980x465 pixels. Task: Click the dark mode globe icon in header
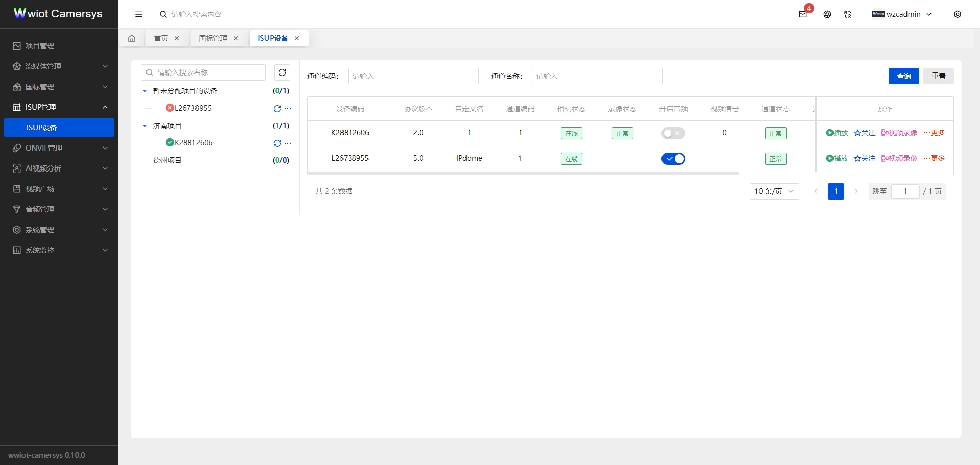(827, 14)
